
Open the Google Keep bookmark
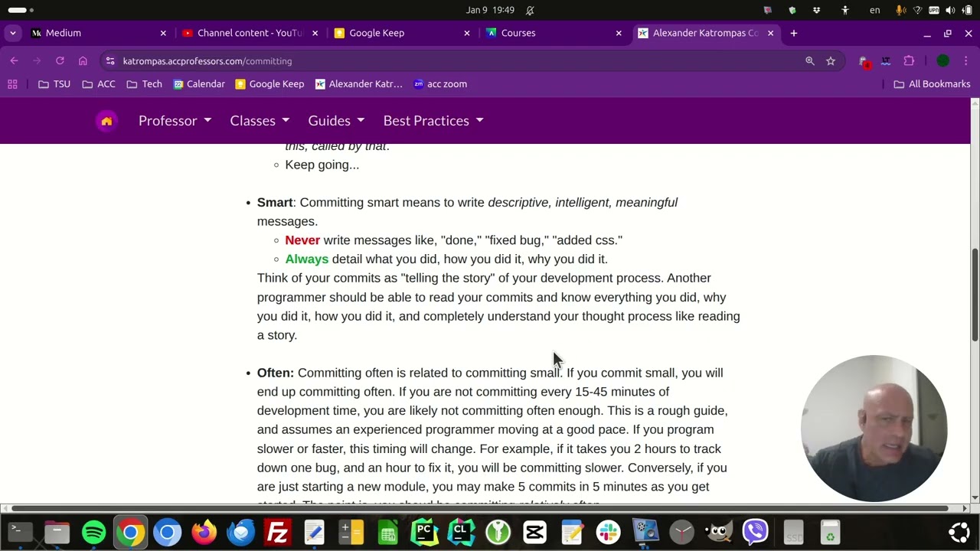click(269, 84)
